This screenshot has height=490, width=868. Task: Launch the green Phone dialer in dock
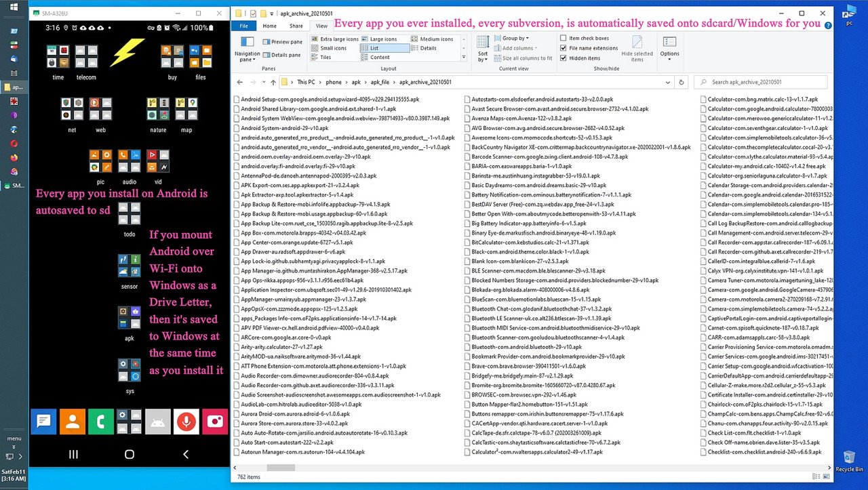[x=100, y=422]
